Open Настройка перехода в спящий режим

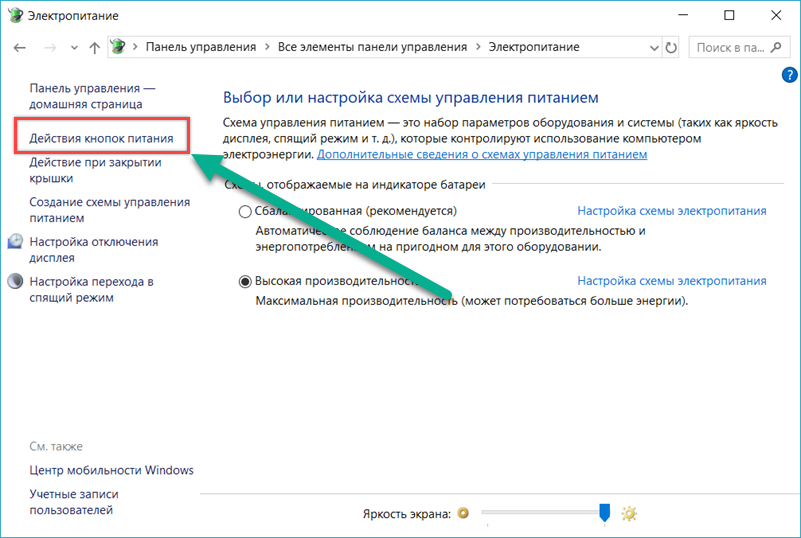point(91,289)
